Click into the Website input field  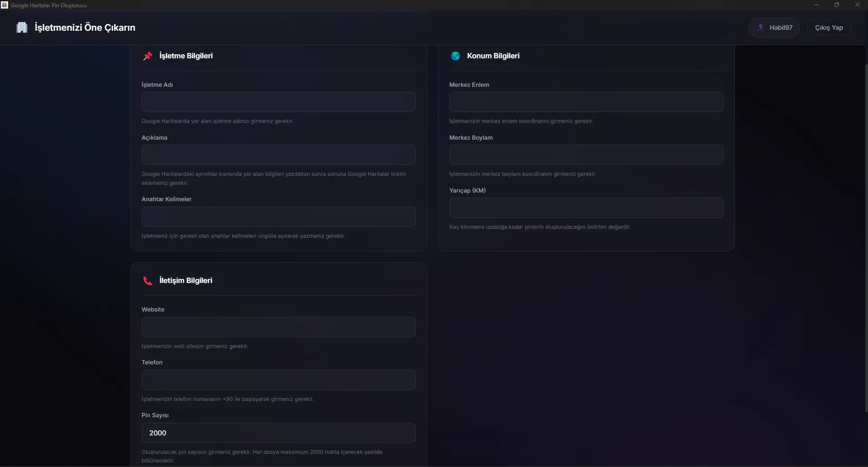[278, 327]
